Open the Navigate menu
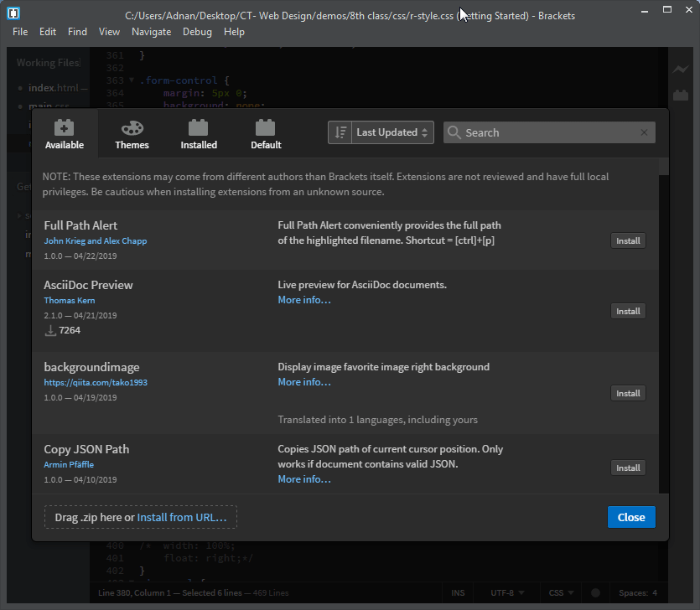This screenshot has width=700, height=610. click(x=152, y=32)
